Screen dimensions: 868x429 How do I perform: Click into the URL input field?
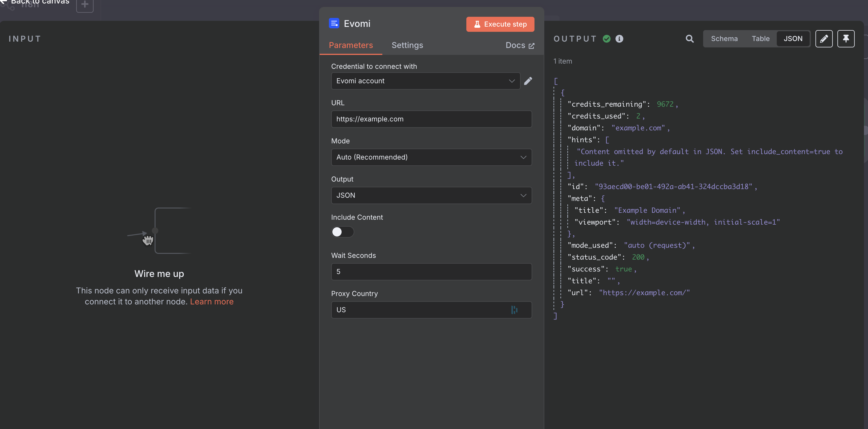[x=431, y=119]
